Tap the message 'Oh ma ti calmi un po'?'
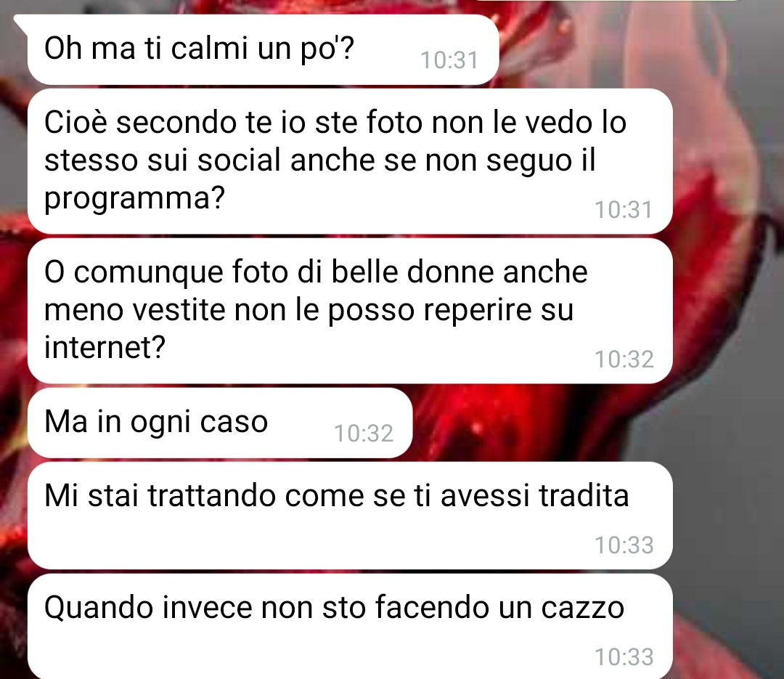Screen dimensions: 784x679 (x=263, y=49)
